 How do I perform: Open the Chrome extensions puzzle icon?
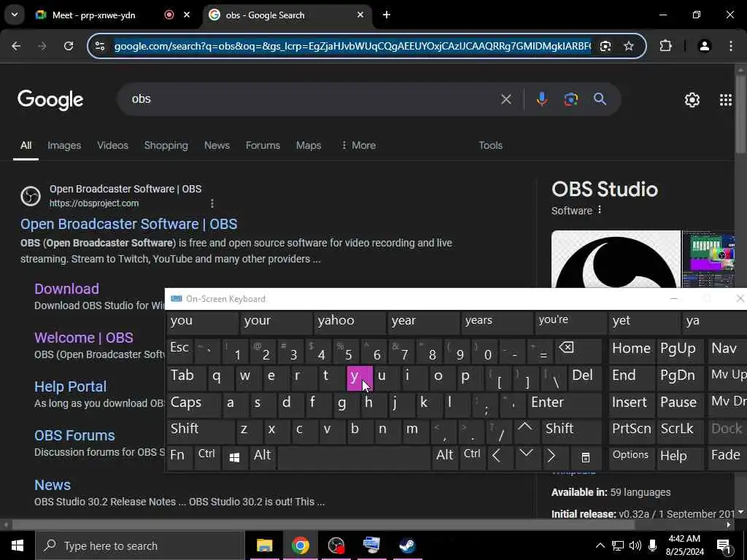point(665,46)
